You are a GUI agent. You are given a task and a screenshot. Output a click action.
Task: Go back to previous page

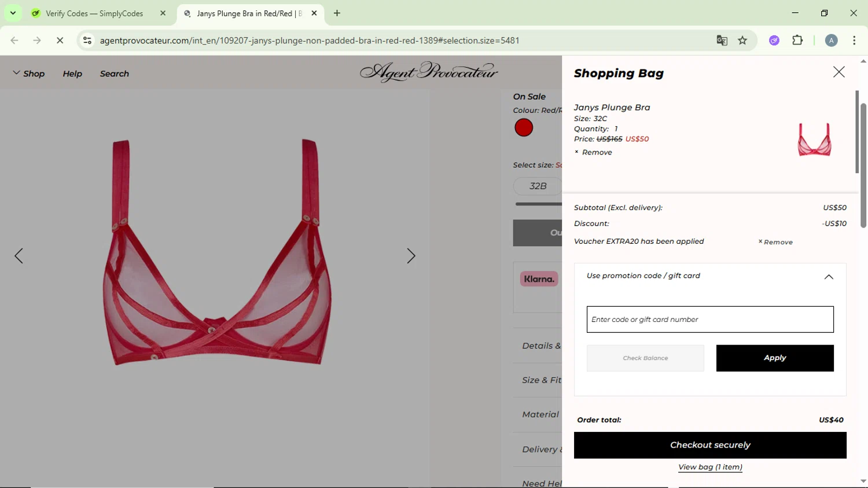pos(14,41)
